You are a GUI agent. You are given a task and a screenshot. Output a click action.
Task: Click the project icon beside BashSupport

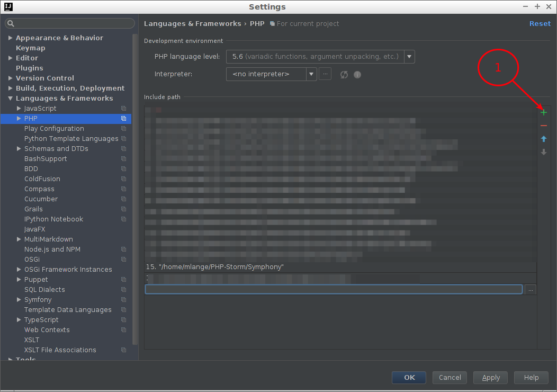click(123, 158)
